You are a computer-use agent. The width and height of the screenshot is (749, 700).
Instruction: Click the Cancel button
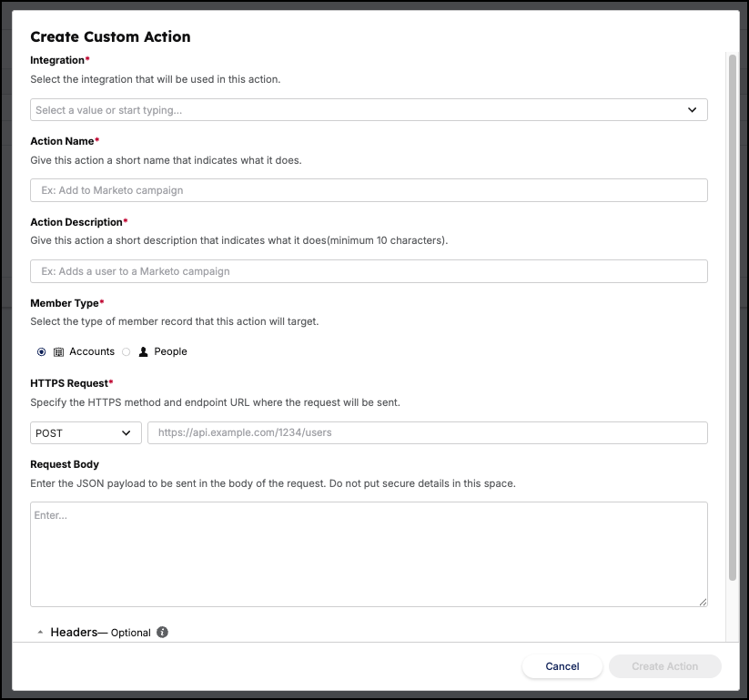(562, 665)
